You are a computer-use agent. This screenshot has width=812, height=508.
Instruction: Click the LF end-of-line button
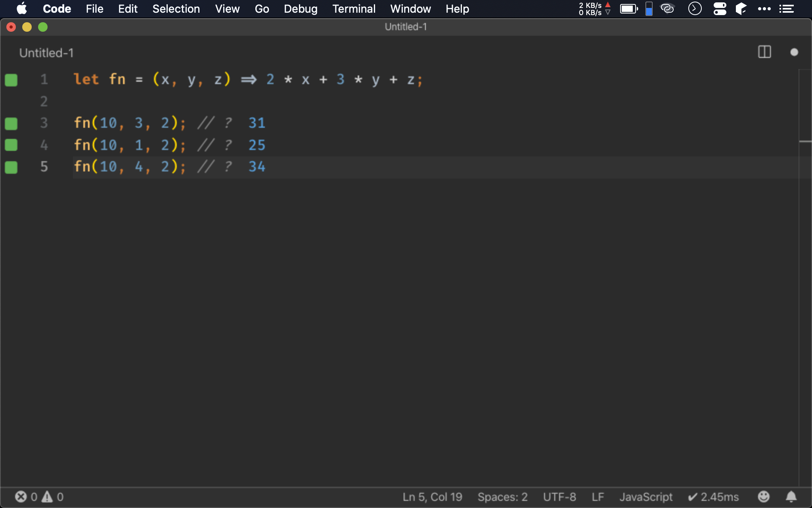pos(598,496)
